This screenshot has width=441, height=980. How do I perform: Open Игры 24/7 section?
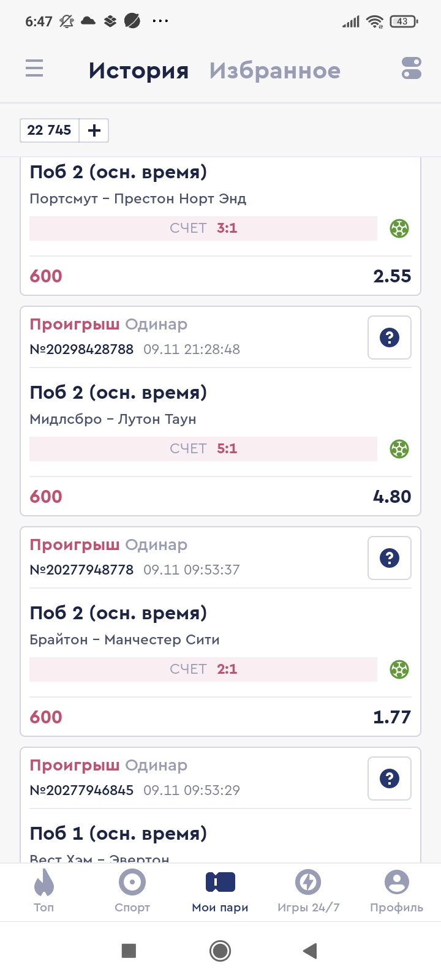[x=308, y=891]
